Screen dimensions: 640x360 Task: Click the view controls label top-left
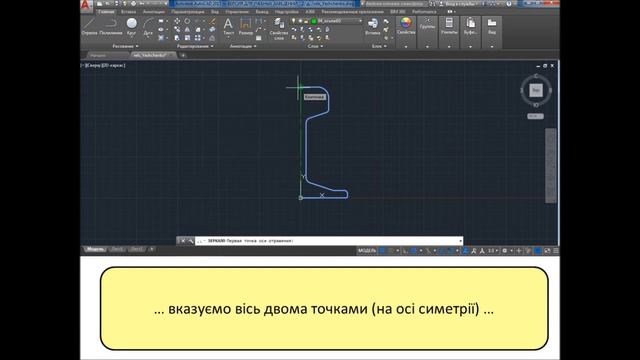point(104,65)
